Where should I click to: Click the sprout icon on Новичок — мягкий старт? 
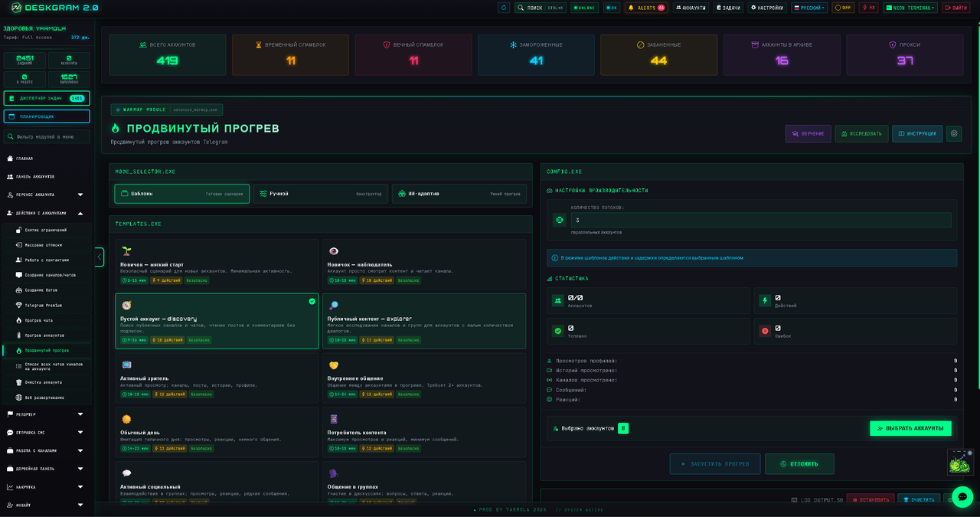126,251
